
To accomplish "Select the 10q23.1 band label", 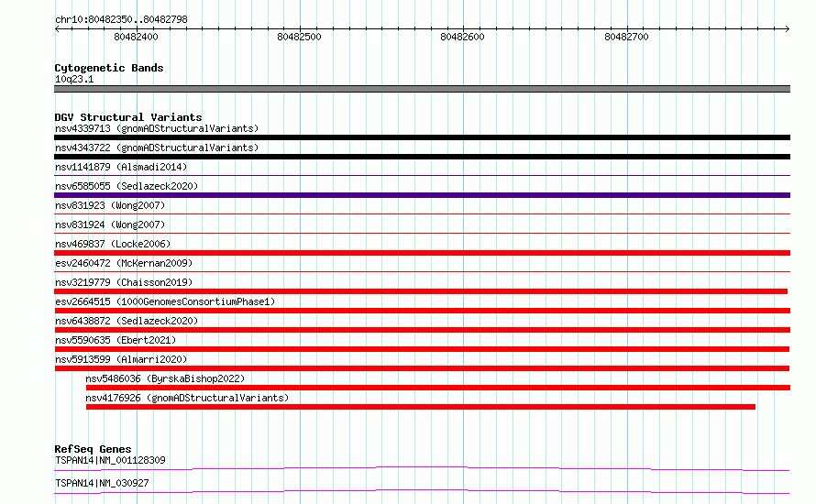I will tap(74, 79).
